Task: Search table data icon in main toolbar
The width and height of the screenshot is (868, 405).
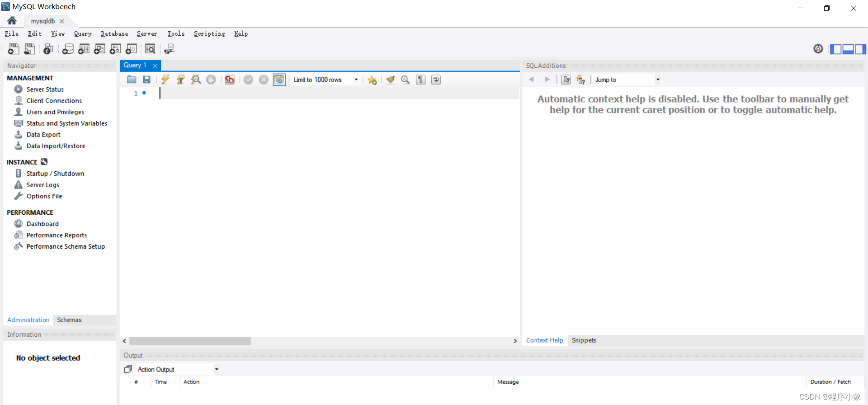Action: [150, 49]
